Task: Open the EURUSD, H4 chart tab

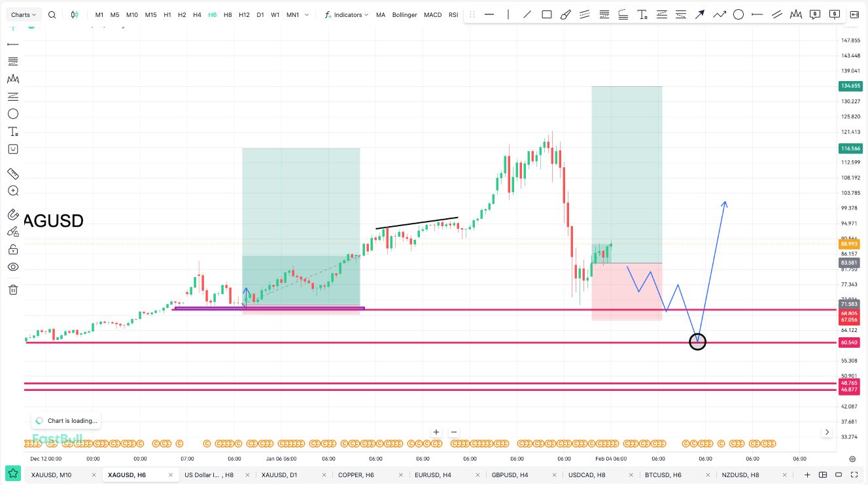Action: click(433, 475)
